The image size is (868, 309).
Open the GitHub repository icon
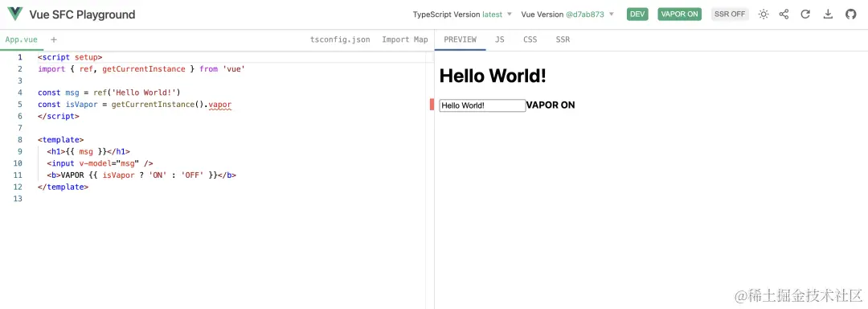click(851, 14)
